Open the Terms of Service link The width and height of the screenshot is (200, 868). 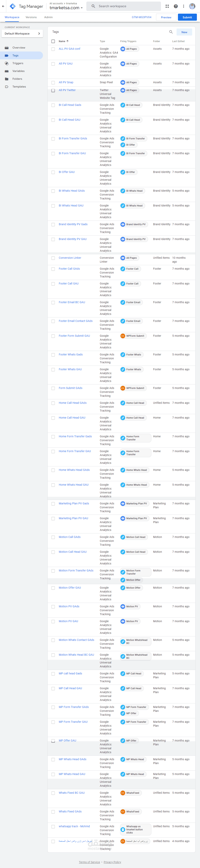tap(89, 862)
